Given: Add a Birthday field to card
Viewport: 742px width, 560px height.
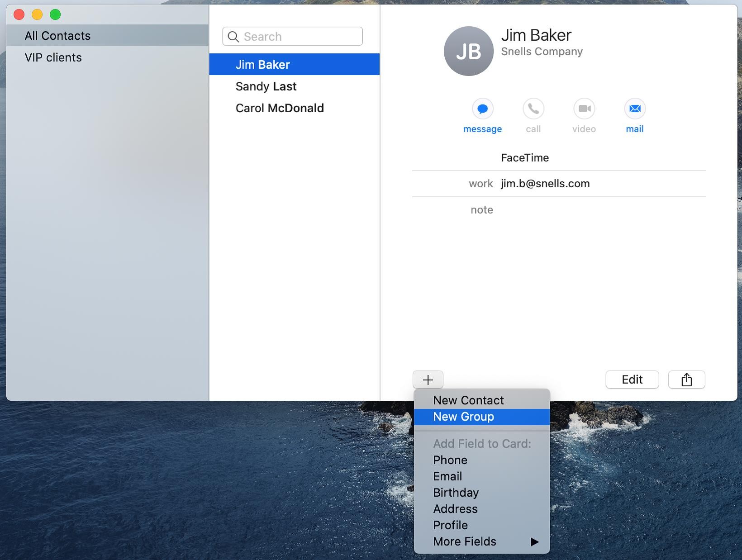Looking at the screenshot, I should 482,493.
